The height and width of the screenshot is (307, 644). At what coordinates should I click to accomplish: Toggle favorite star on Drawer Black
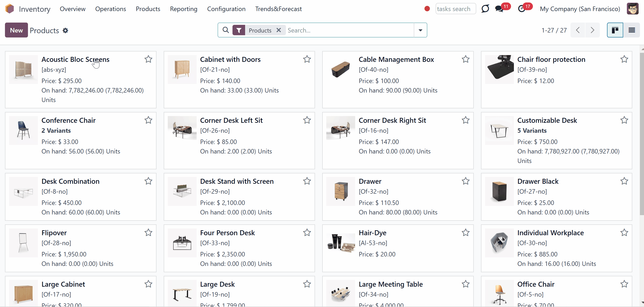[x=624, y=181]
